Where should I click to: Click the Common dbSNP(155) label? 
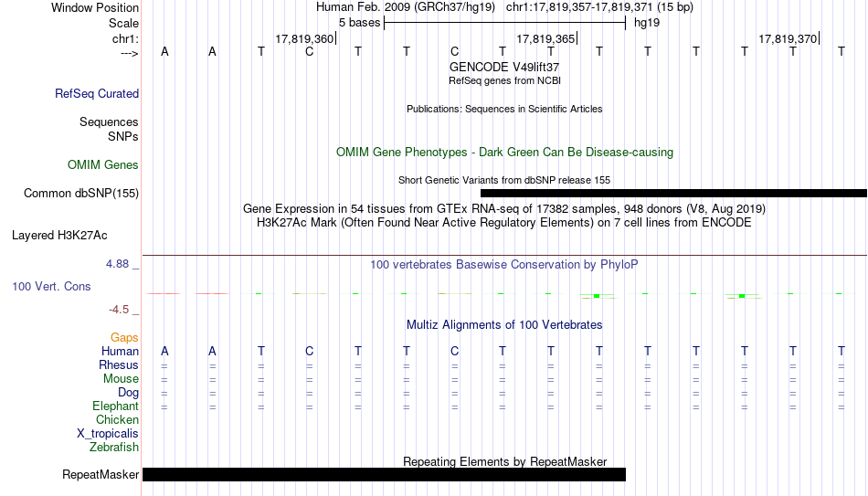pos(80,194)
